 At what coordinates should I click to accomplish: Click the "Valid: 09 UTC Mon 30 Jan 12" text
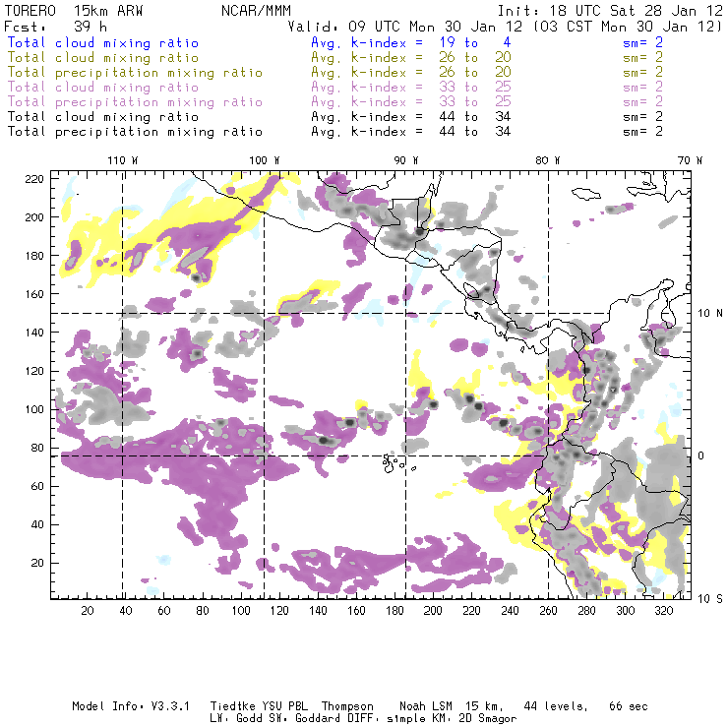click(x=405, y=26)
